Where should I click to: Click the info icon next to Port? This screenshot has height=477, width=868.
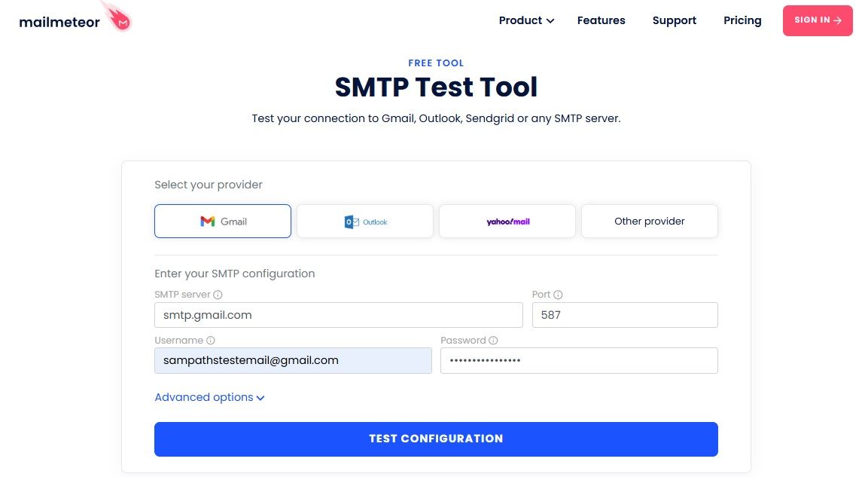[559, 295]
